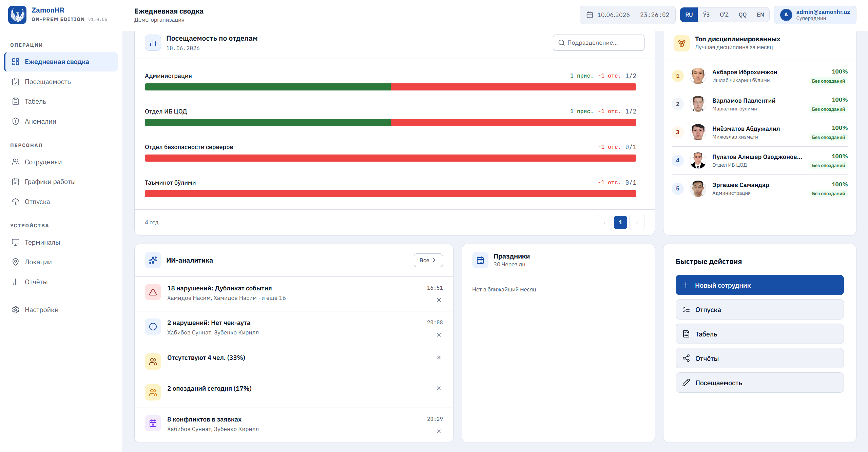The height and width of the screenshot is (452, 868).
Task: Dismiss the duplicate event violations alert
Action: point(439,300)
